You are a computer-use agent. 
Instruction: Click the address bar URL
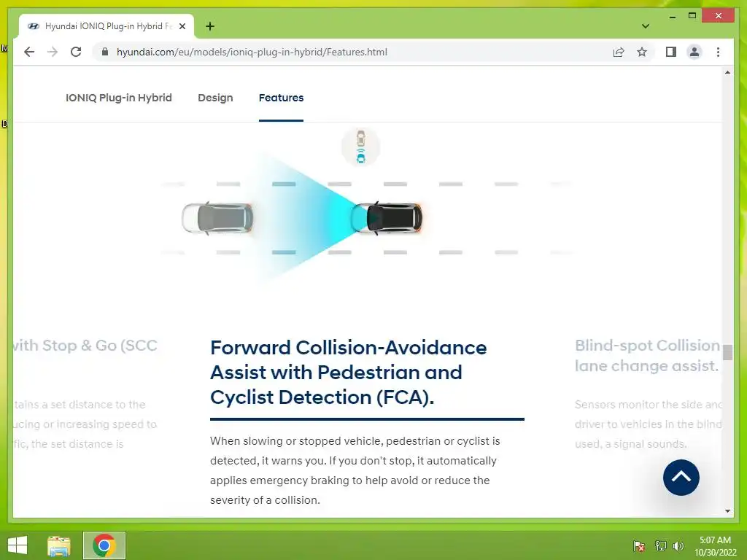point(252,52)
